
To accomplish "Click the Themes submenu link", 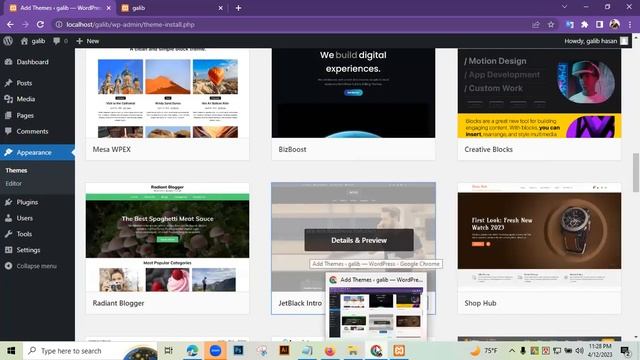I will pyautogui.click(x=16, y=170).
